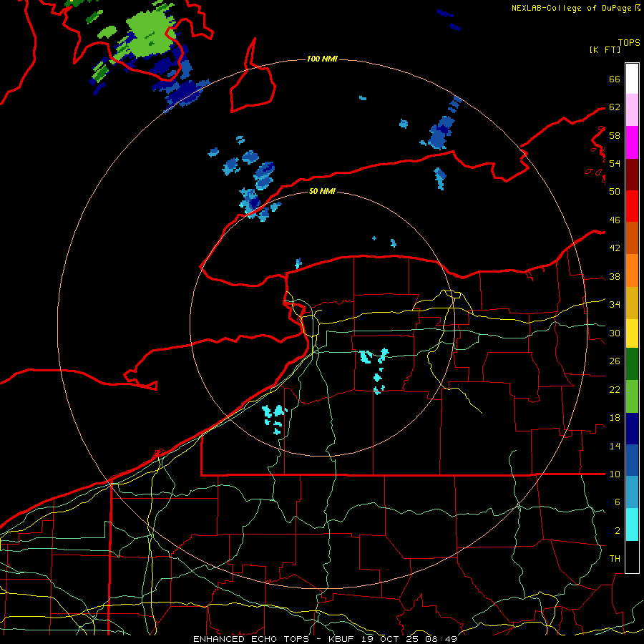The width and height of the screenshot is (644, 644).
Task: Click the legend value 14
Action: click(x=615, y=446)
